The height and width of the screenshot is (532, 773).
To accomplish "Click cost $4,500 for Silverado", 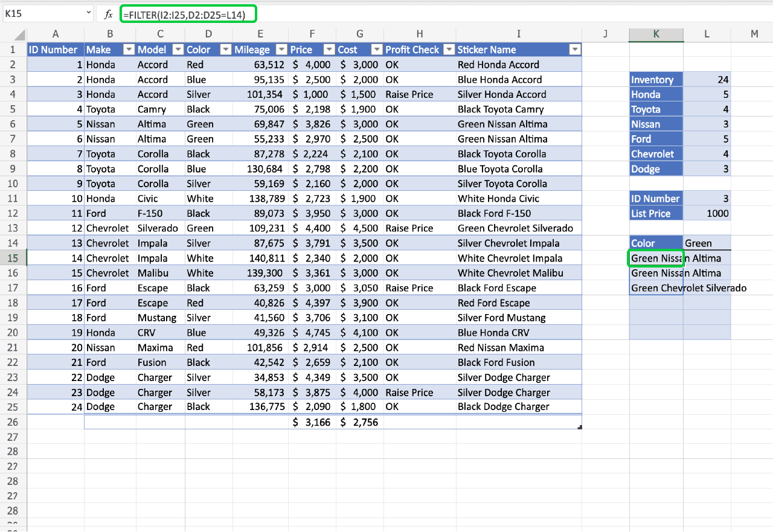I will click(360, 228).
